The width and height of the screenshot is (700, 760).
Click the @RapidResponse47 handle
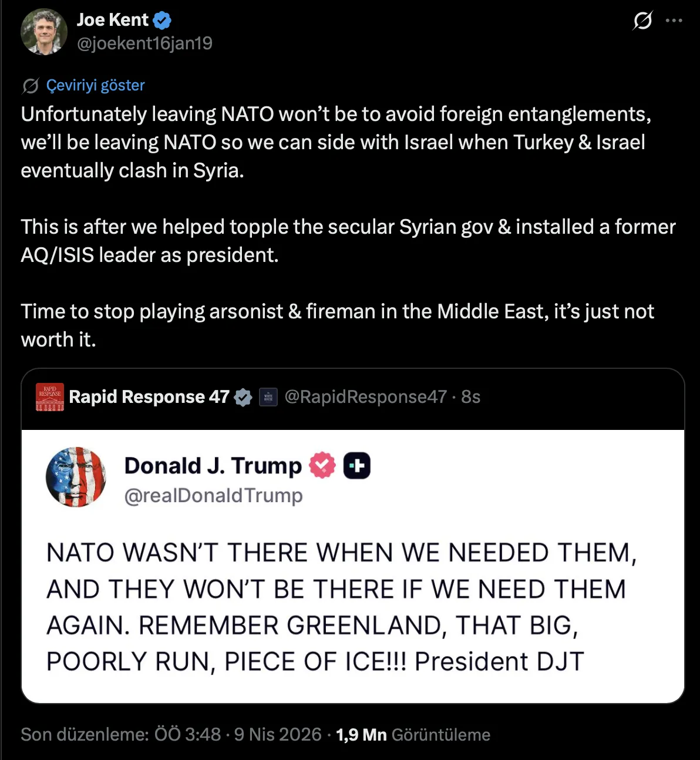point(365,397)
